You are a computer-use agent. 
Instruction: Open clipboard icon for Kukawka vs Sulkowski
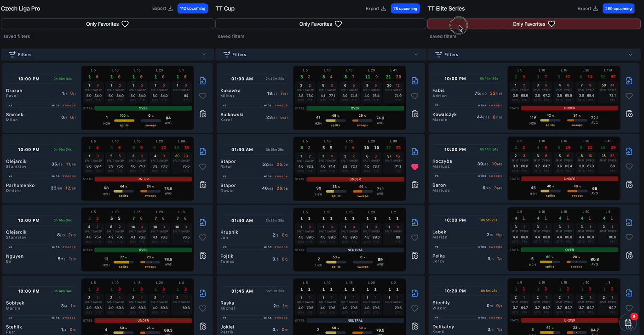tap(415, 114)
